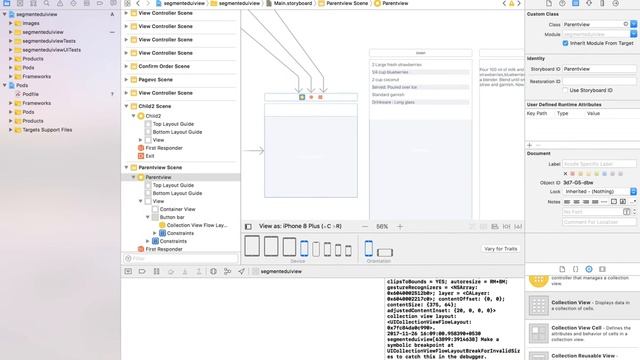Image resolution: width=640 pixels, height=360 pixels.
Task: Show the Quick Help inspector
Action: [562, 3]
